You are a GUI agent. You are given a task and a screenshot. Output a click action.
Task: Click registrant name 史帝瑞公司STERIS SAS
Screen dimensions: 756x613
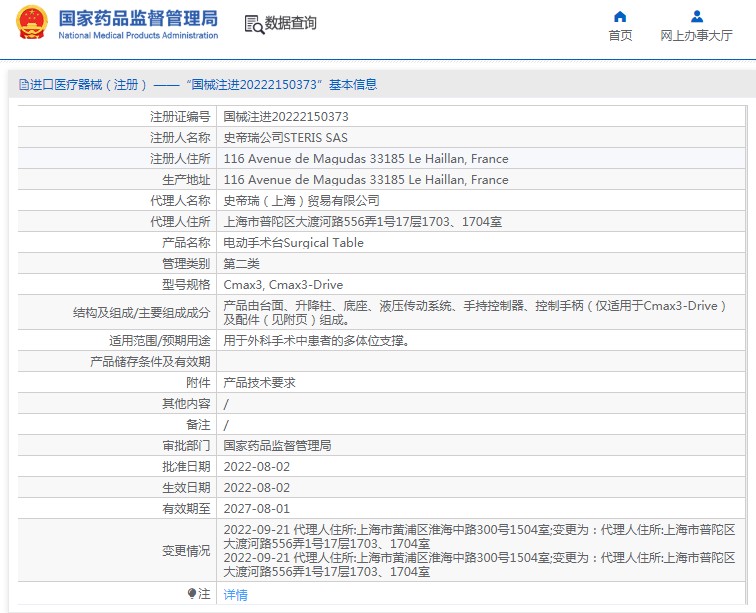(x=285, y=138)
